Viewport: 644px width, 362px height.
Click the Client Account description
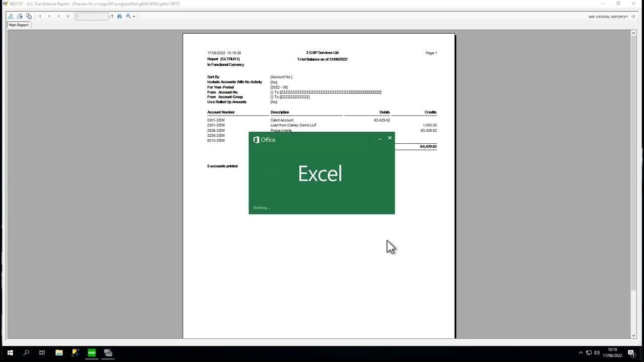(282, 120)
